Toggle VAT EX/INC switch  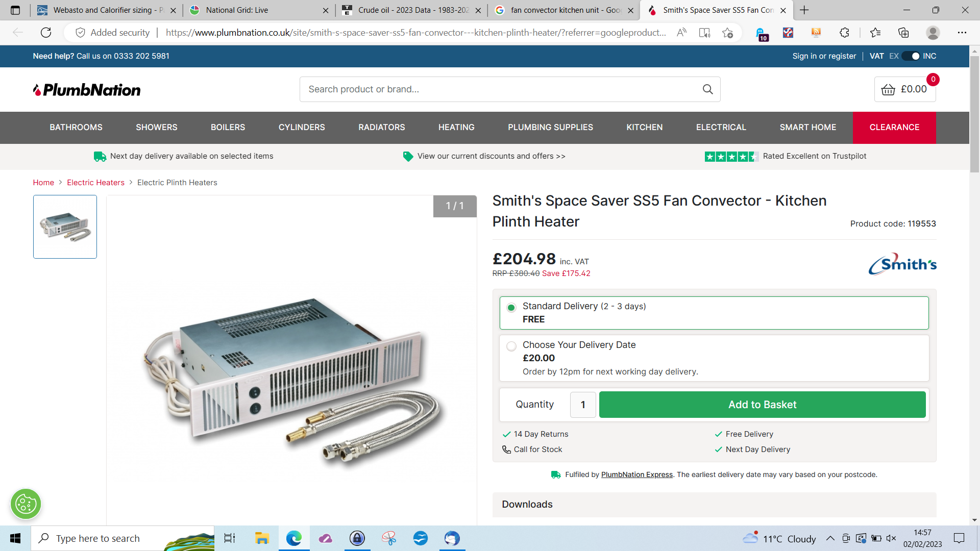911,56
